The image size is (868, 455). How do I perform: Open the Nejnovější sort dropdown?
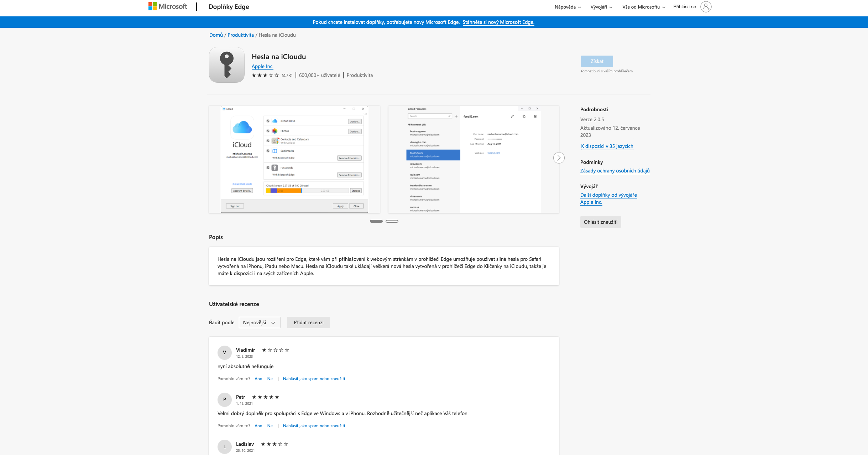260,322
